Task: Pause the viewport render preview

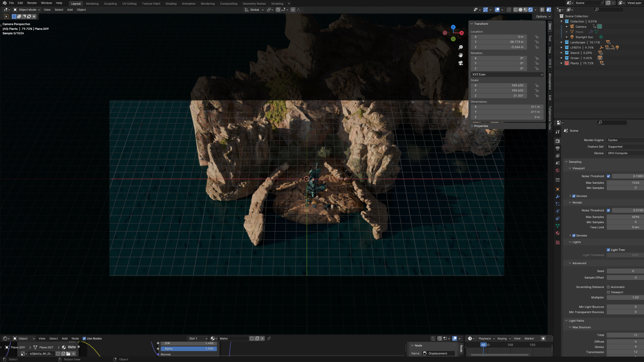Action: 542,10
